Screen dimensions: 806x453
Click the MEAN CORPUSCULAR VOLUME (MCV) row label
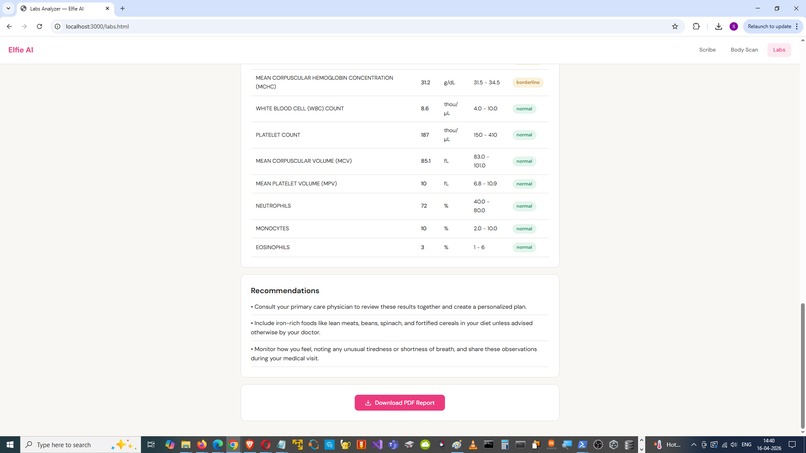point(304,161)
